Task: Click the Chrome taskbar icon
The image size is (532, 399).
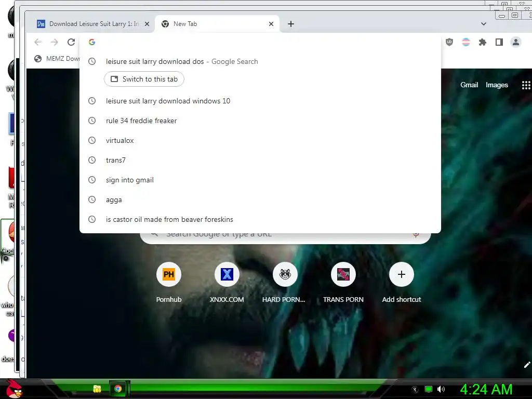Action: [x=118, y=389]
